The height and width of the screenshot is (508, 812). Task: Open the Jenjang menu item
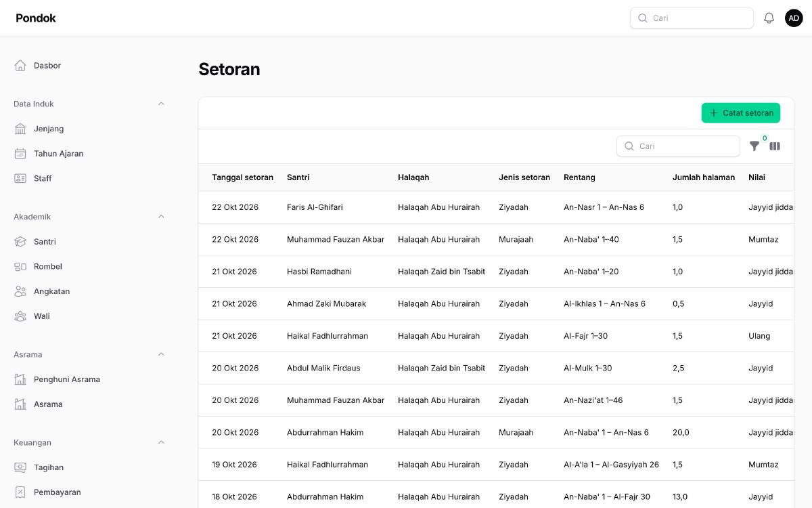pyautogui.click(x=89, y=129)
